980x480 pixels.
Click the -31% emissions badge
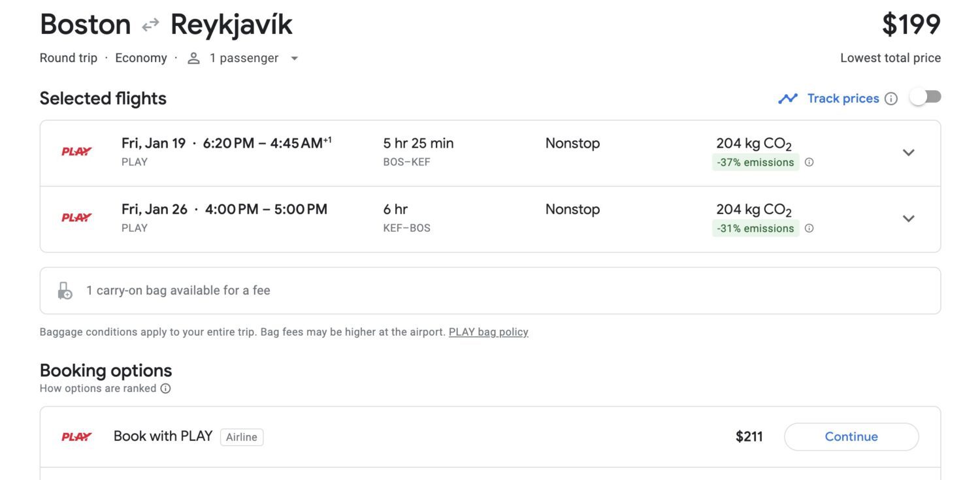point(755,229)
